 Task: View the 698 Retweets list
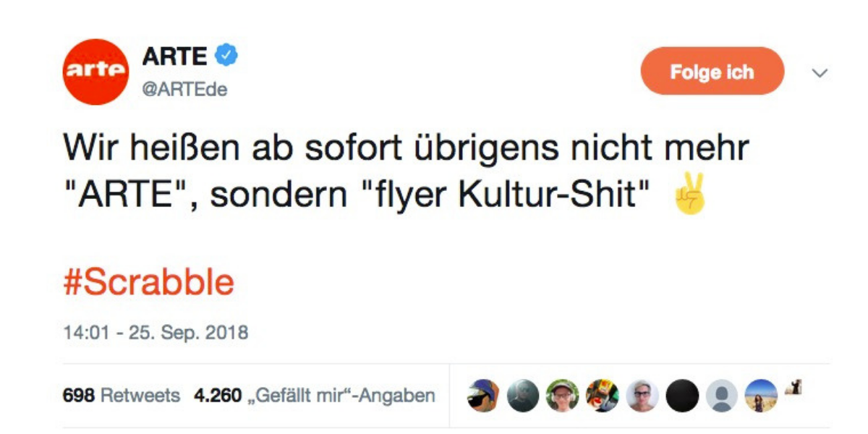click(122, 396)
